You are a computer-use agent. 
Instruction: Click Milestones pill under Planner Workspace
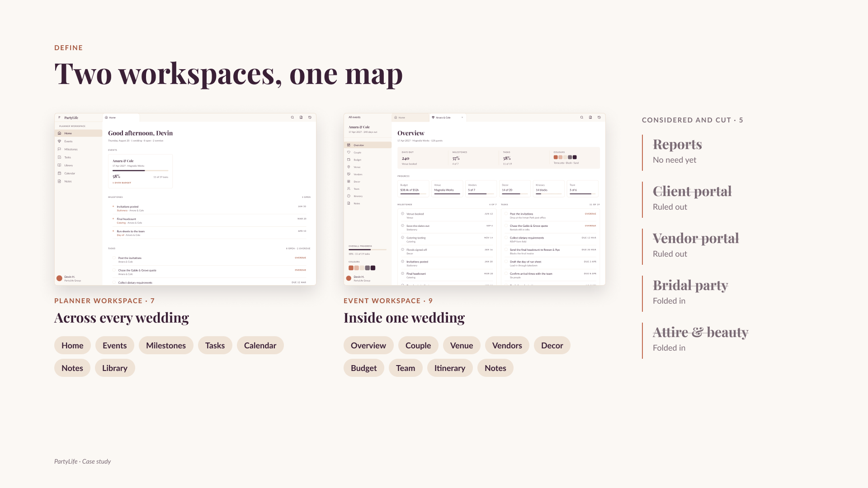(166, 345)
